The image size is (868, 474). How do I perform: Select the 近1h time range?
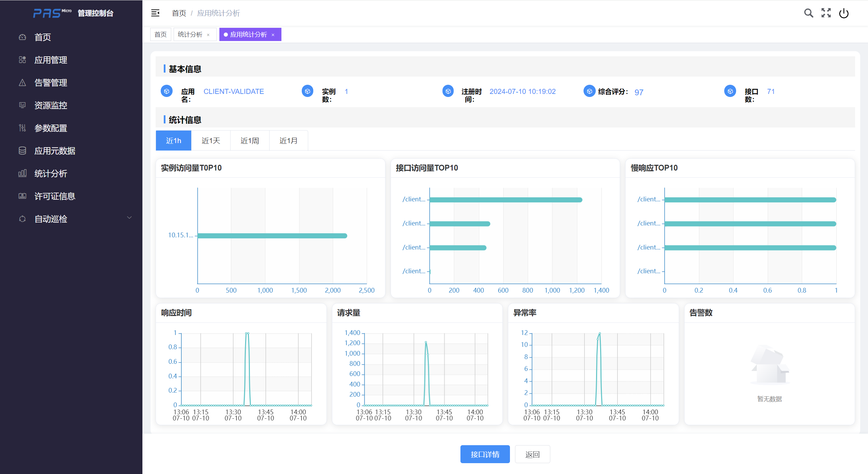point(173,141)
